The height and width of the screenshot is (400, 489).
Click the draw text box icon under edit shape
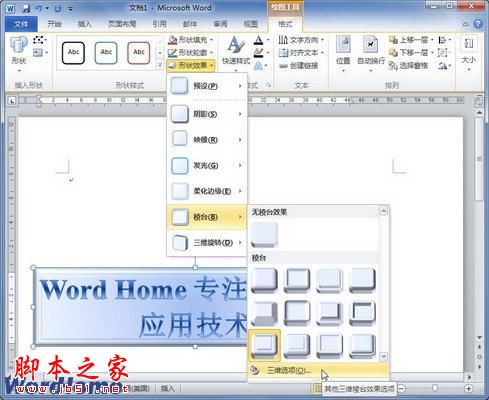(38, 53)
